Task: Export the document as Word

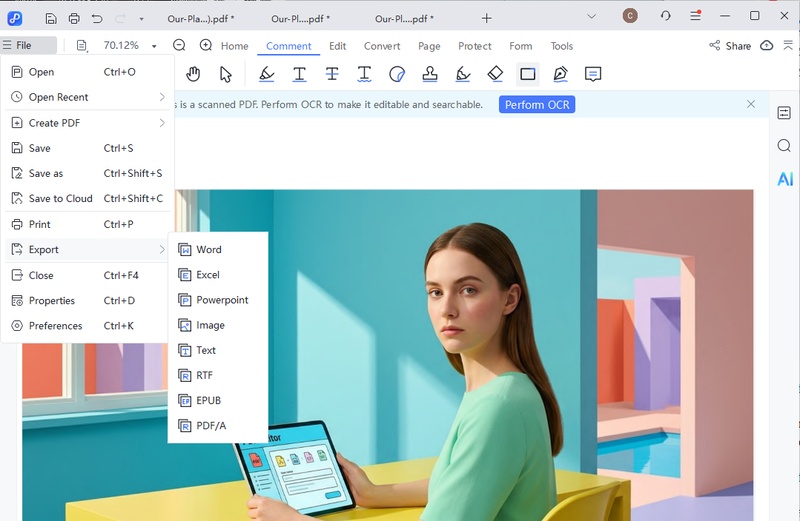Action: tap(209, 249)
